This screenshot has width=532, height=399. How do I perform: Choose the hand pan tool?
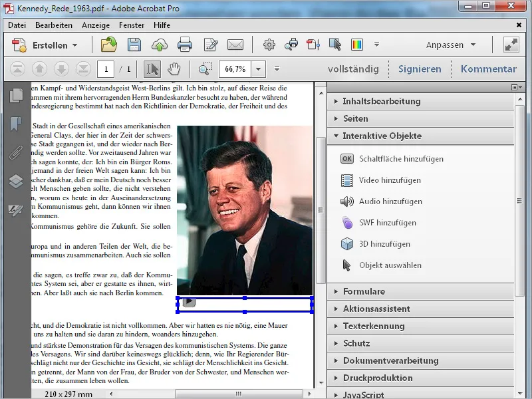tap(174, 69)
